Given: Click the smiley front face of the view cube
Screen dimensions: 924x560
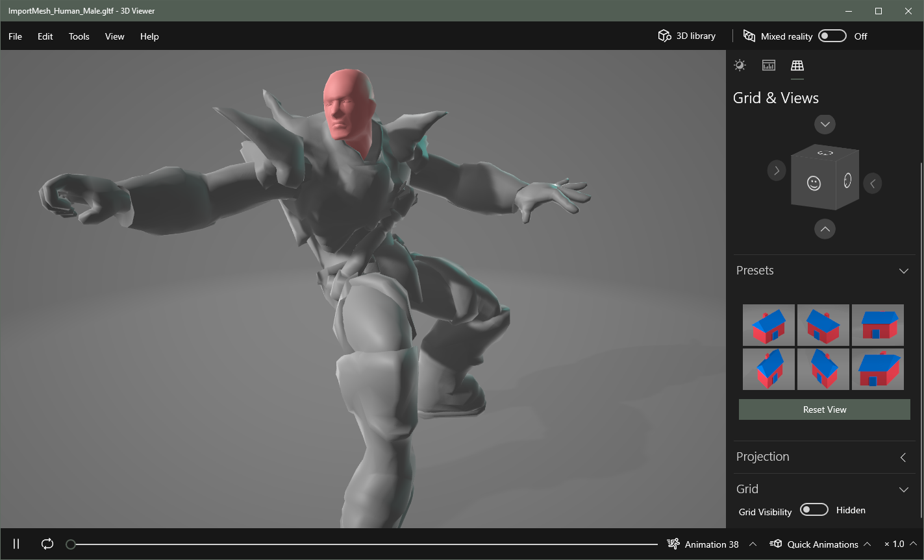Looking at the screenshot, I should pyautogui.click(x=814, y=183).
